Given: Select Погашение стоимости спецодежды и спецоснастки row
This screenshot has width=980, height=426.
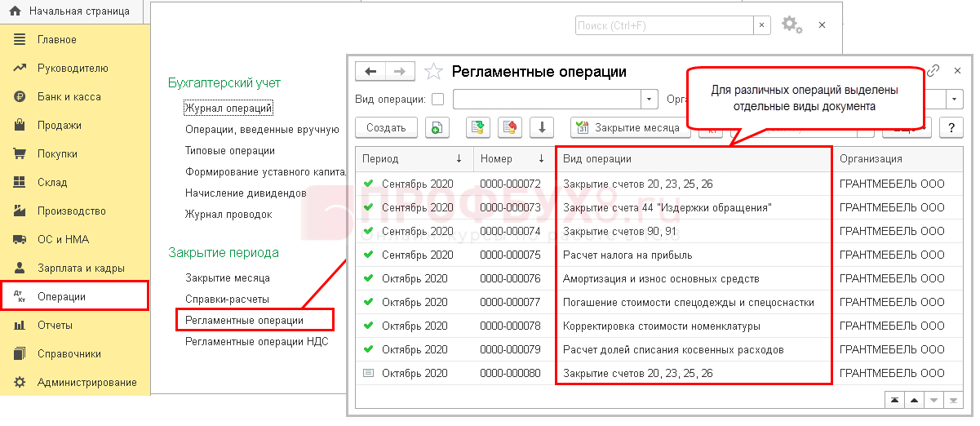Looking at the screenshot, I should tap(661, 303).
